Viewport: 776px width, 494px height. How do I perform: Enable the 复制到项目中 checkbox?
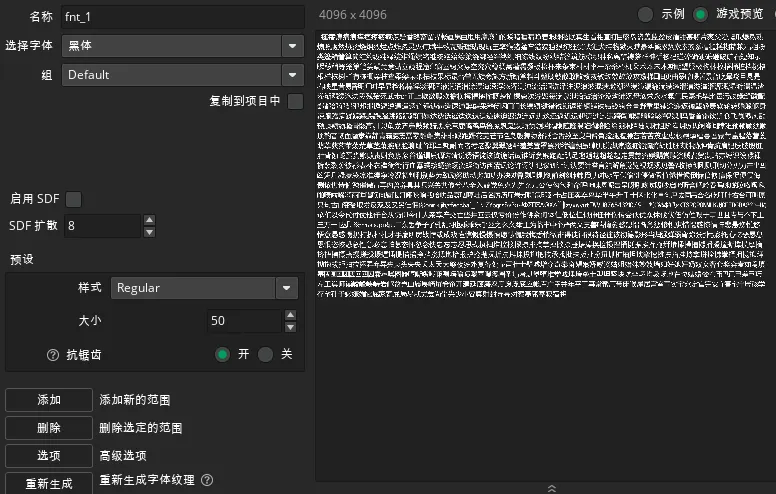tap(295, 101)
